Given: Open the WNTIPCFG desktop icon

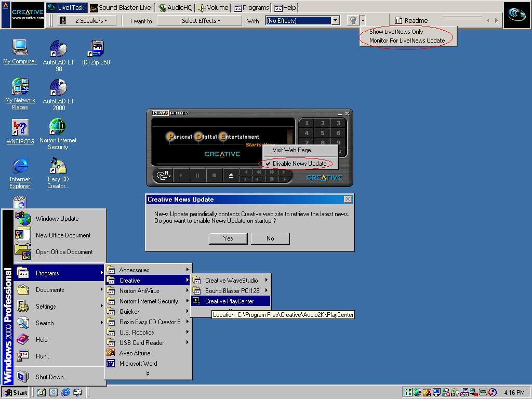Looking at the screenshot, I should click(x=20, y=131).
